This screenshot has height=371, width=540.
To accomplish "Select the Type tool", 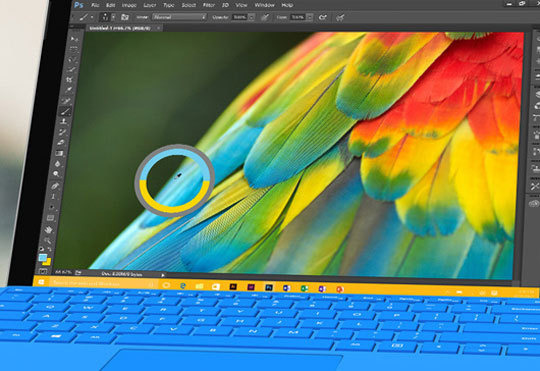I will tap(53, 196).
